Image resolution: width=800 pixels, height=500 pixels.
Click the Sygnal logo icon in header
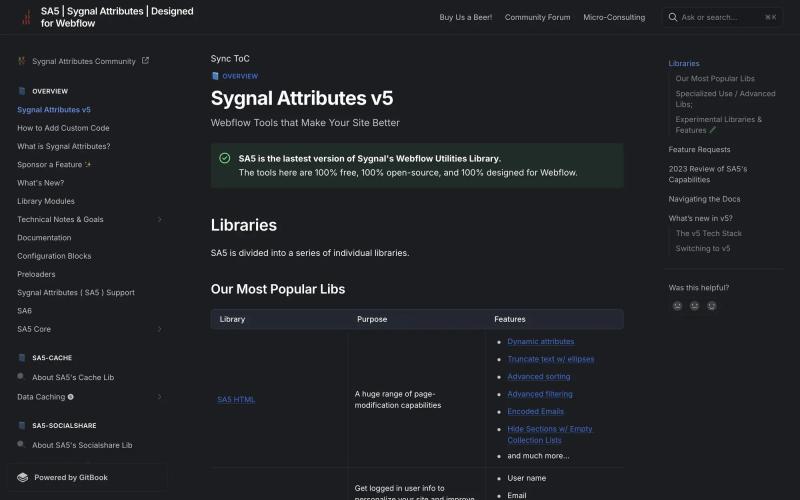(x=26, y=17)
